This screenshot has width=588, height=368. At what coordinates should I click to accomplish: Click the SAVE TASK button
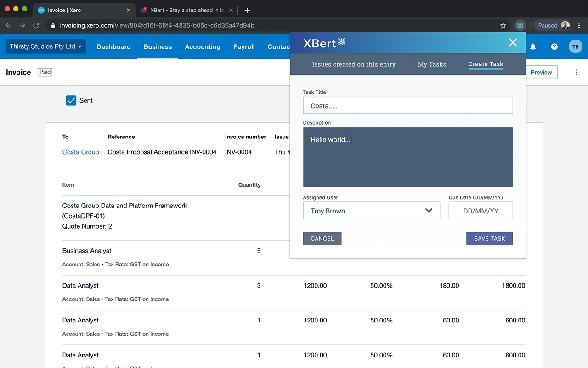[x=489, y=238]
